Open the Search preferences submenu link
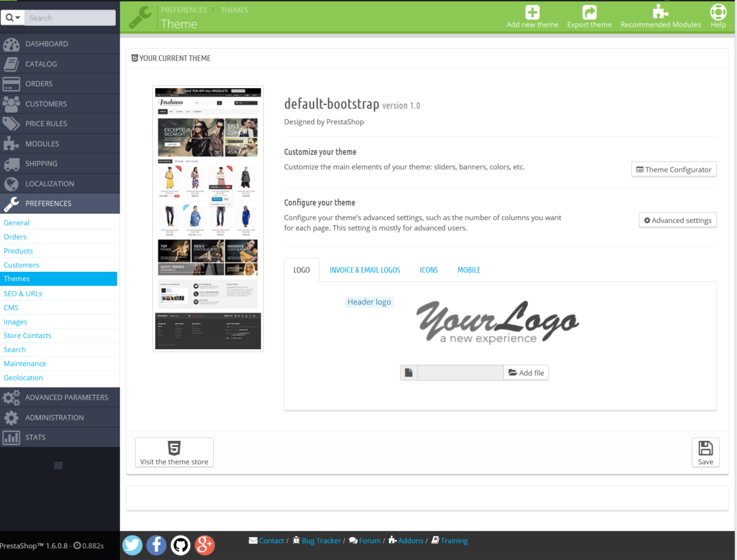The height and width of the screenshot is (560, 737). coord(15,349)
